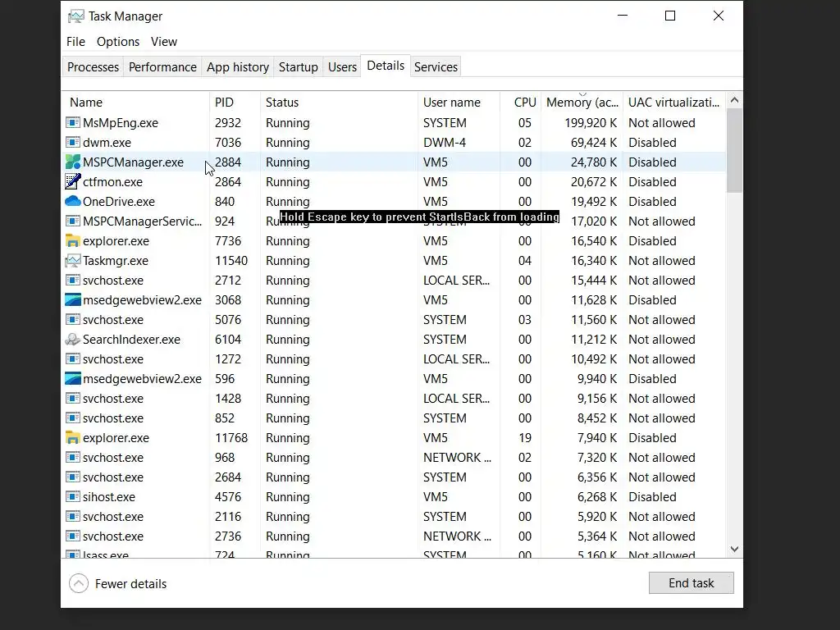840x630 pixels.
Task: Click the svchost.exe icon with PID 2116
Action: pos(72,517)
